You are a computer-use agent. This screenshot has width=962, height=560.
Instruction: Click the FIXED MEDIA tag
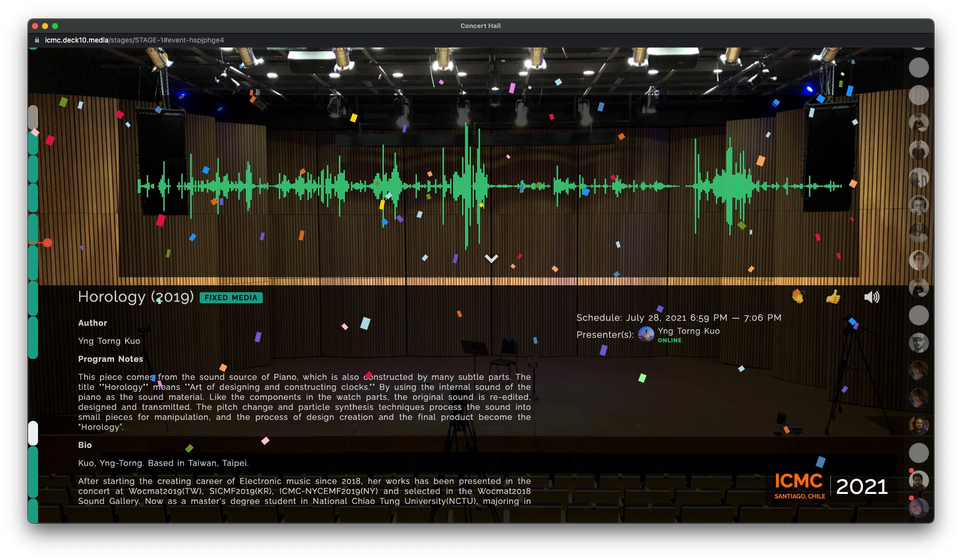point(231,298)
